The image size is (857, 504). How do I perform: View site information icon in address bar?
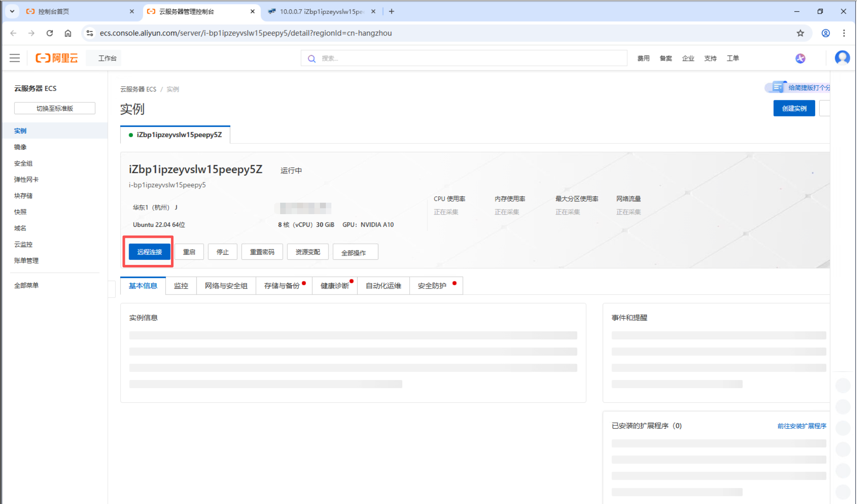pyautogui.click(x=89, y=33)
